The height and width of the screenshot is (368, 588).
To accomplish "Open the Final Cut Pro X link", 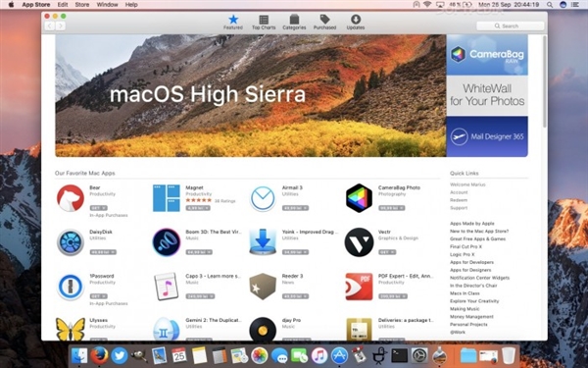I will tap(465, 246).
